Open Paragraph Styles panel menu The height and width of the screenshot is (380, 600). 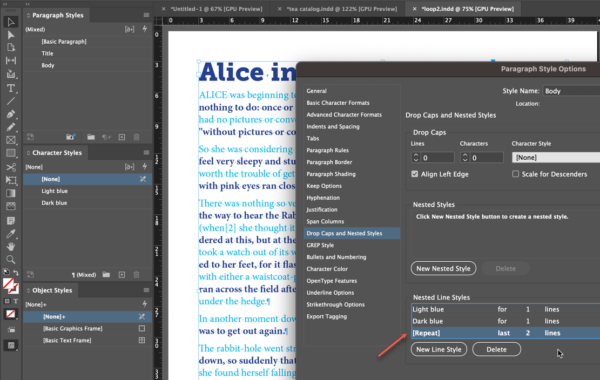point(146,15)
